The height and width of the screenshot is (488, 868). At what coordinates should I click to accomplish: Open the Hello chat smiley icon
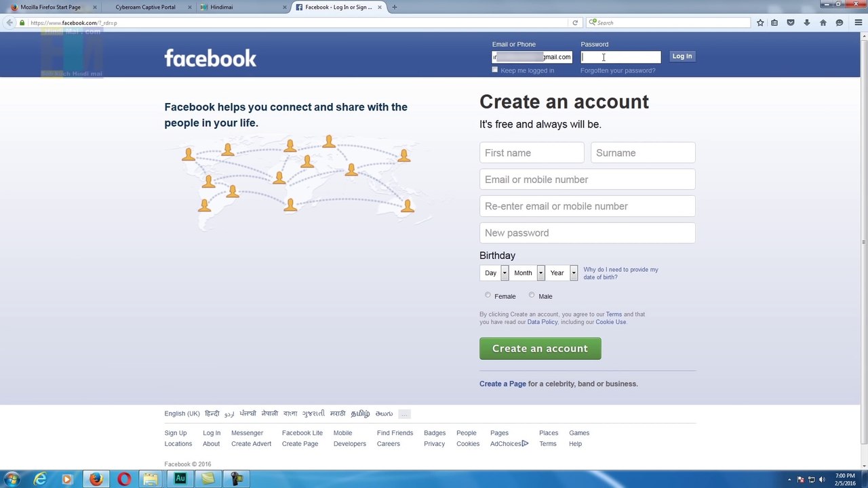[840, 22]
